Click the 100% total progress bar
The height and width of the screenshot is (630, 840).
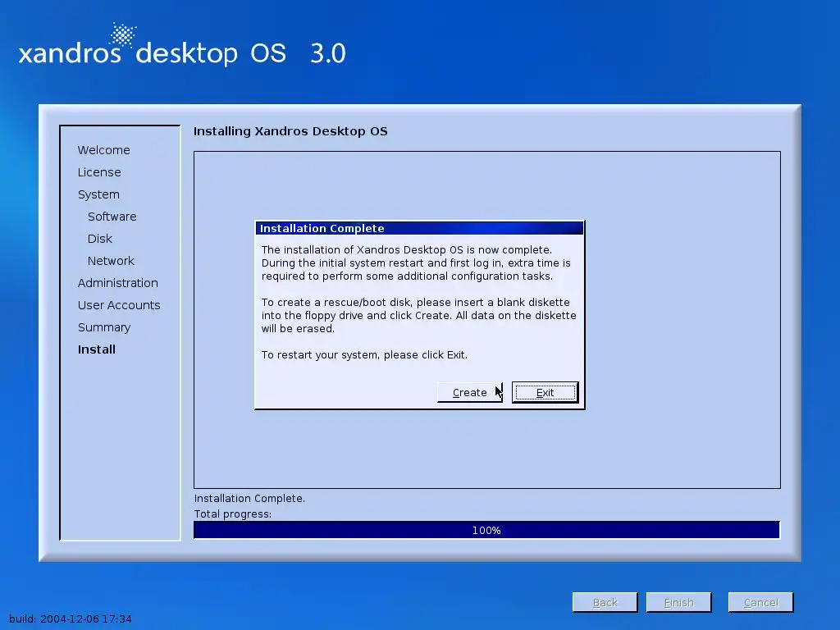[486, 530]
